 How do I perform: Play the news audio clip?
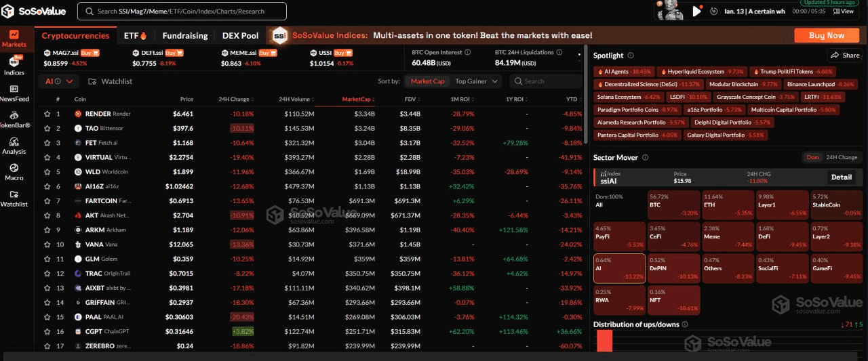[x=697, y=11]
